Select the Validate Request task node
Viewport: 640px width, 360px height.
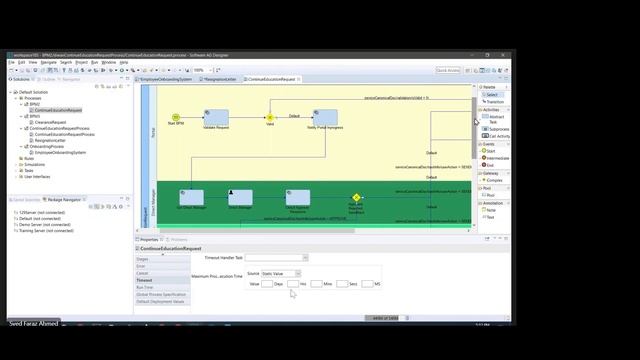tap(216, 117)
